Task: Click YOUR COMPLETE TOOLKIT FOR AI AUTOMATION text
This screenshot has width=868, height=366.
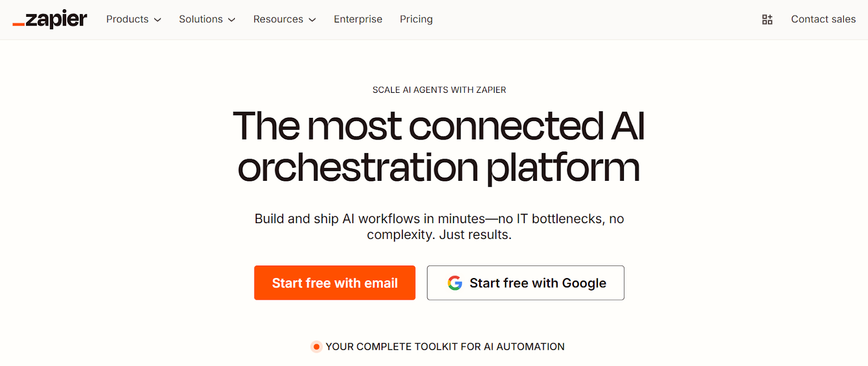Action: click(x=446, y=346)
